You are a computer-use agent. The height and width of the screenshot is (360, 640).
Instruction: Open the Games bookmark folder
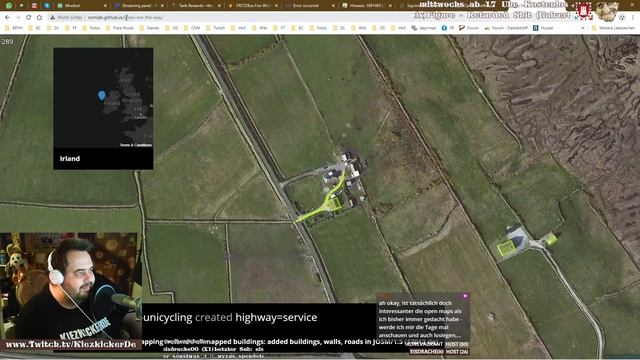149,28
